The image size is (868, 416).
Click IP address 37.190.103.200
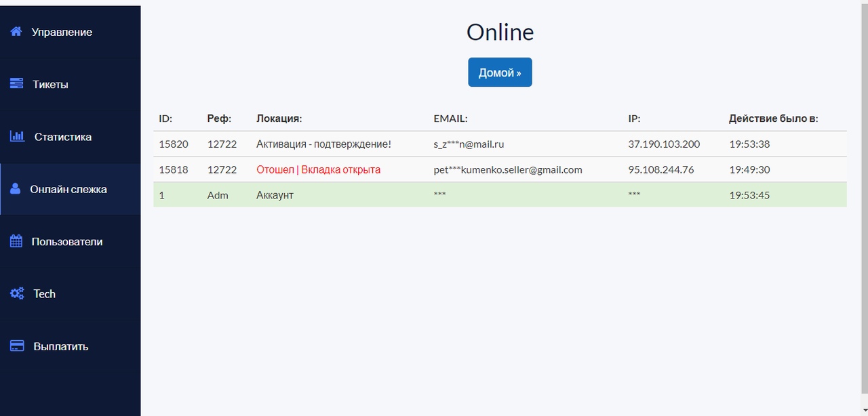tap(664, 144)
